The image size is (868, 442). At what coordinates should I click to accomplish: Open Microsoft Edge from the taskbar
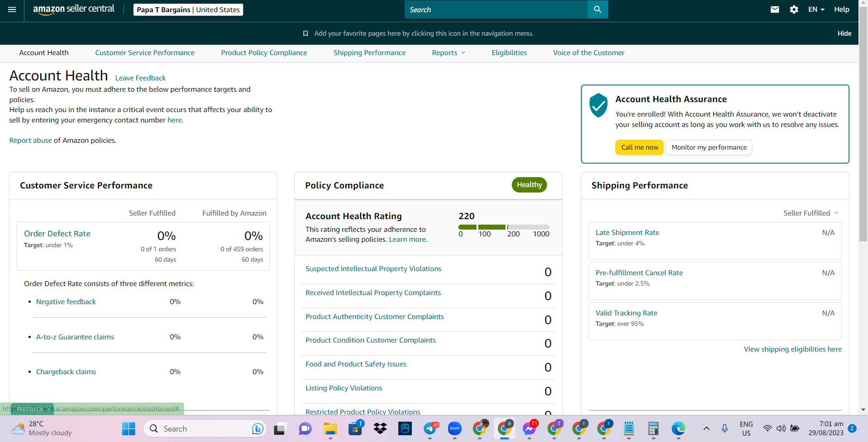pyautogui.click(x=678, y=428)
